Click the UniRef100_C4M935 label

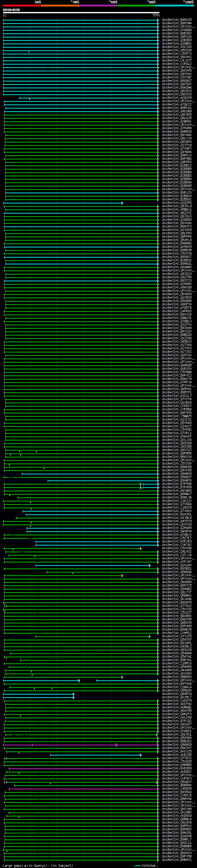(177, 789)
